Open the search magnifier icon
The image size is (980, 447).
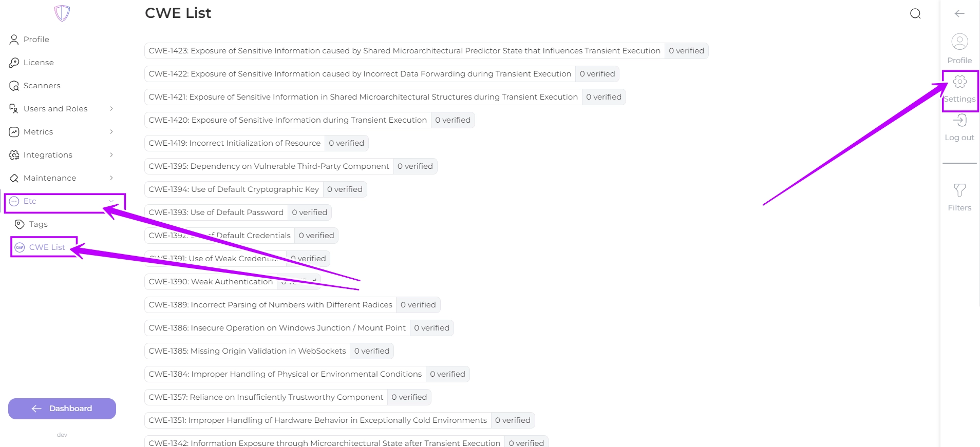click(x=915, y=13)
